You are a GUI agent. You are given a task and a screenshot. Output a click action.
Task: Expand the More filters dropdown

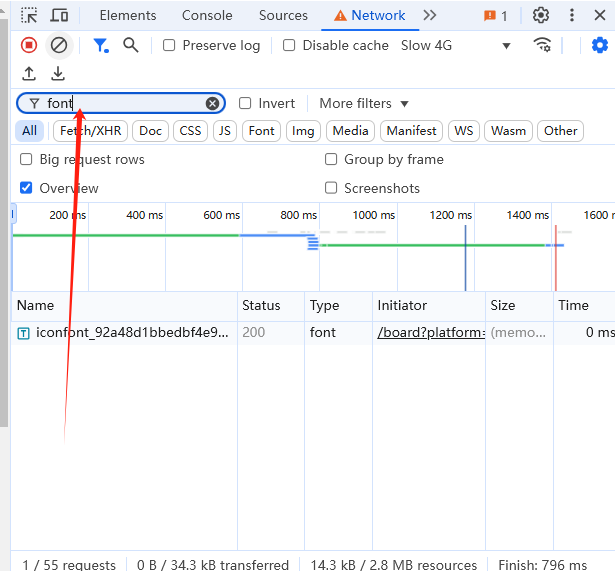[x=364, y=104]
